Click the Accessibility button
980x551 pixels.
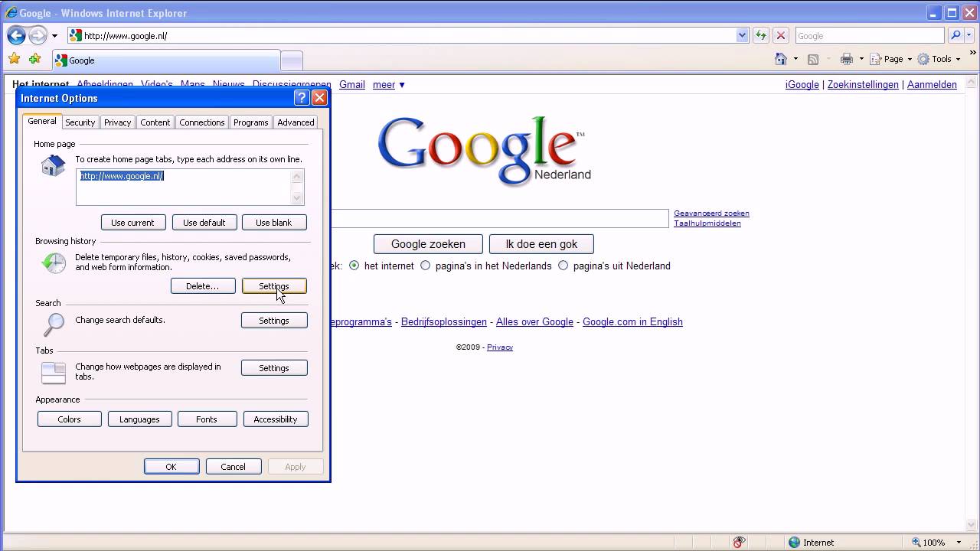276,419
